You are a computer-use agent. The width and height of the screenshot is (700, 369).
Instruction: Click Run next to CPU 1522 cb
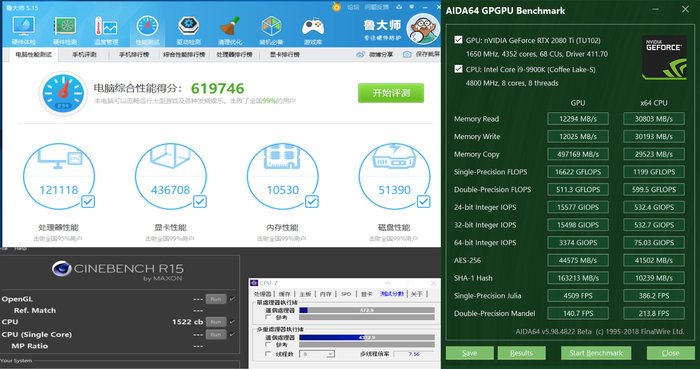(x=216, y=322)
